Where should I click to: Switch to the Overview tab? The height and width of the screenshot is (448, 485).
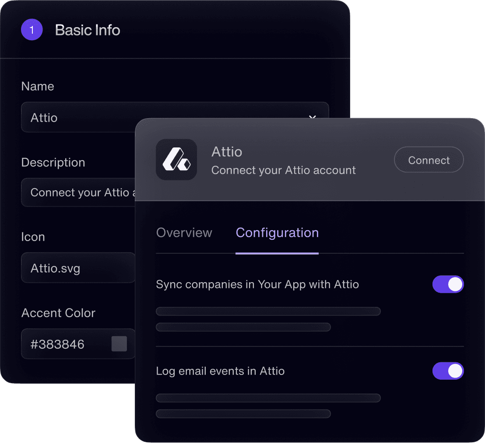pyautogui.click(x=184, y=233)
